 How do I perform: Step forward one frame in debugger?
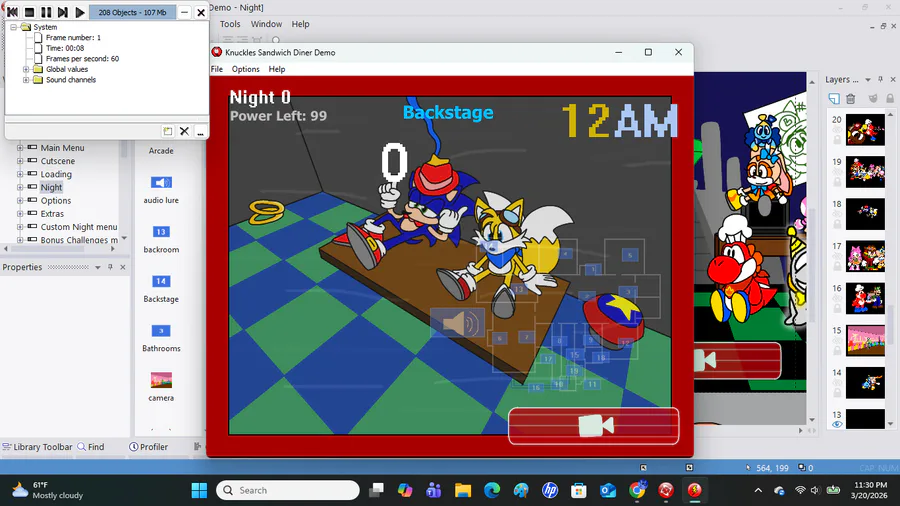(63, 12)
